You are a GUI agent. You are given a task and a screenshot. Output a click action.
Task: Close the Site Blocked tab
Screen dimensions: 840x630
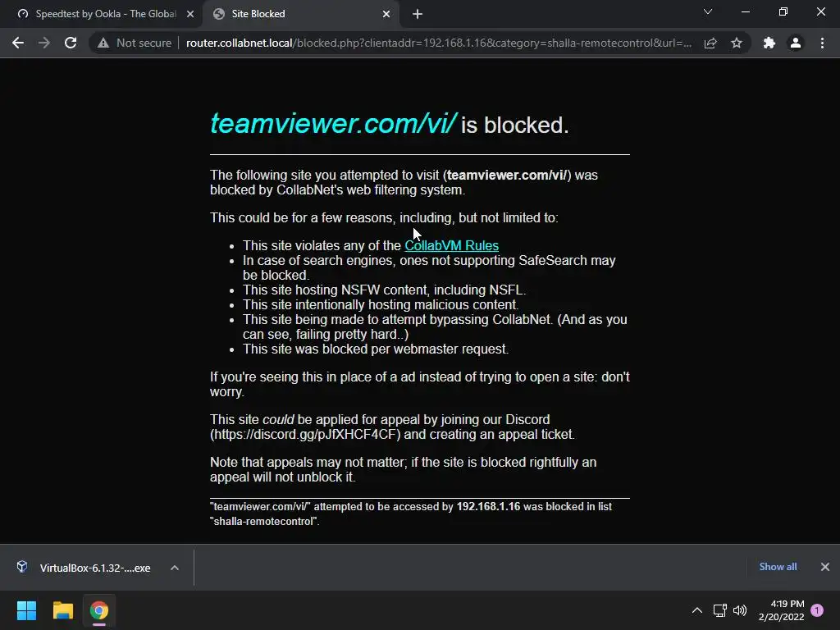tap(386, 14)
